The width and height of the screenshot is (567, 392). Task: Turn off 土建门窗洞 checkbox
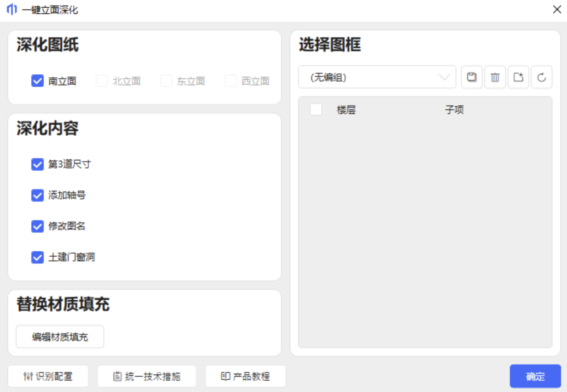[x=37, y=257]
